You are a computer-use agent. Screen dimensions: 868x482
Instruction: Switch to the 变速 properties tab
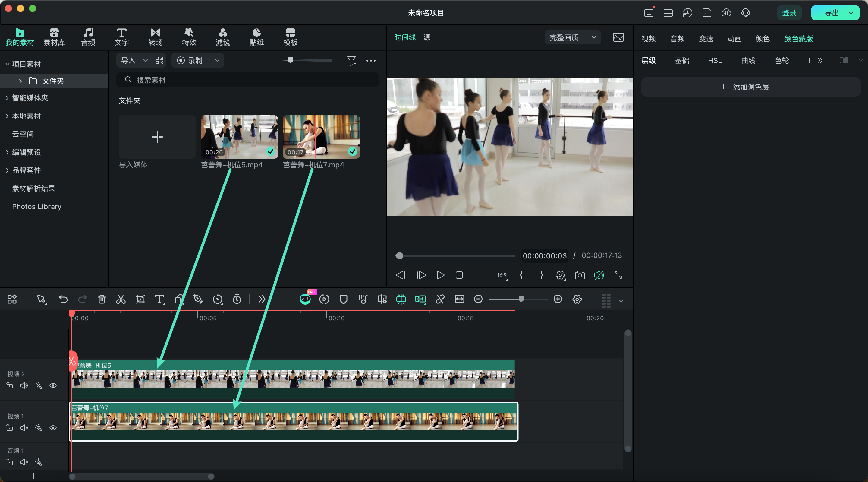point(706,39)
